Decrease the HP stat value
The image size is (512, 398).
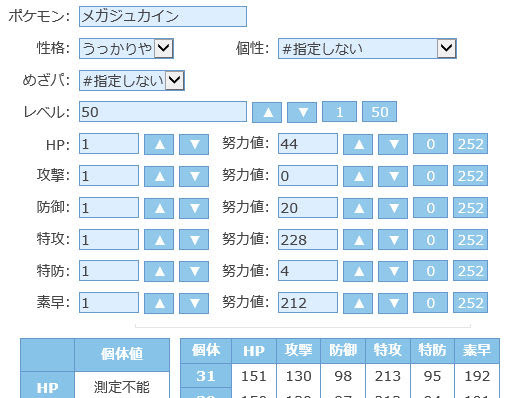[x=194, y=144]
